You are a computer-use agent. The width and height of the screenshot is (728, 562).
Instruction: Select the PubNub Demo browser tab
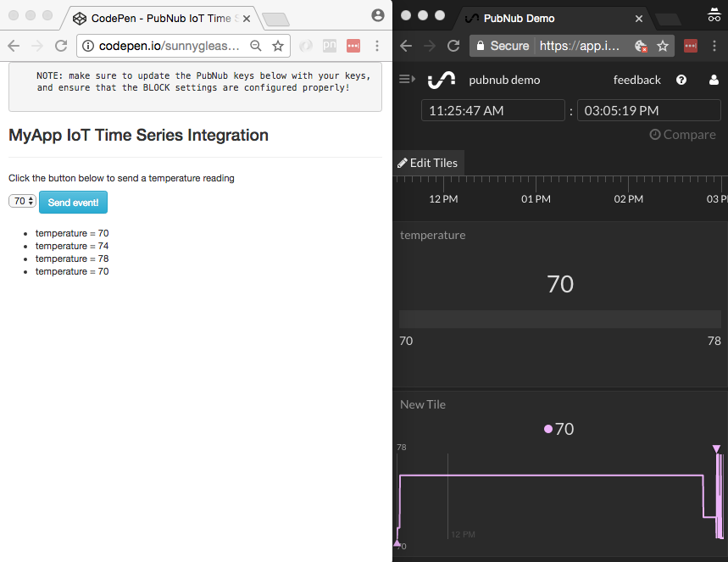coord(551,18)
